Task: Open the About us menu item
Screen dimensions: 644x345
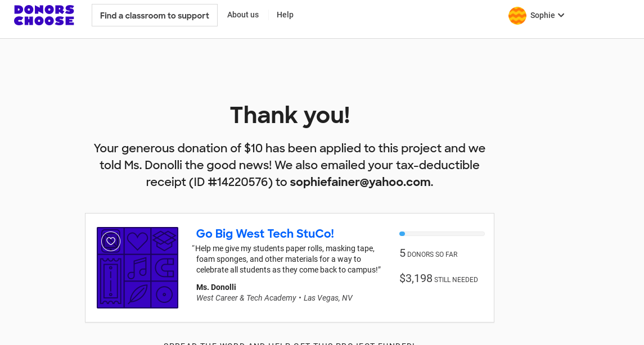Action: tap(243, 15)
